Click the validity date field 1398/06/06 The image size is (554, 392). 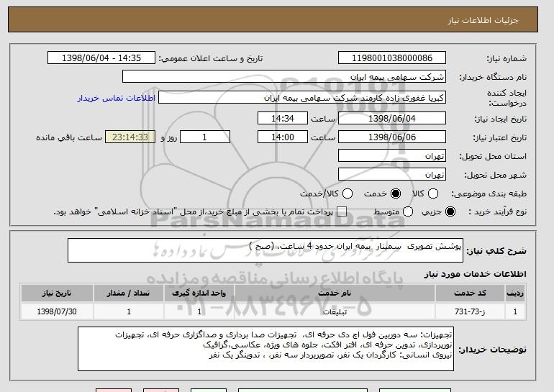coord(392,137)
